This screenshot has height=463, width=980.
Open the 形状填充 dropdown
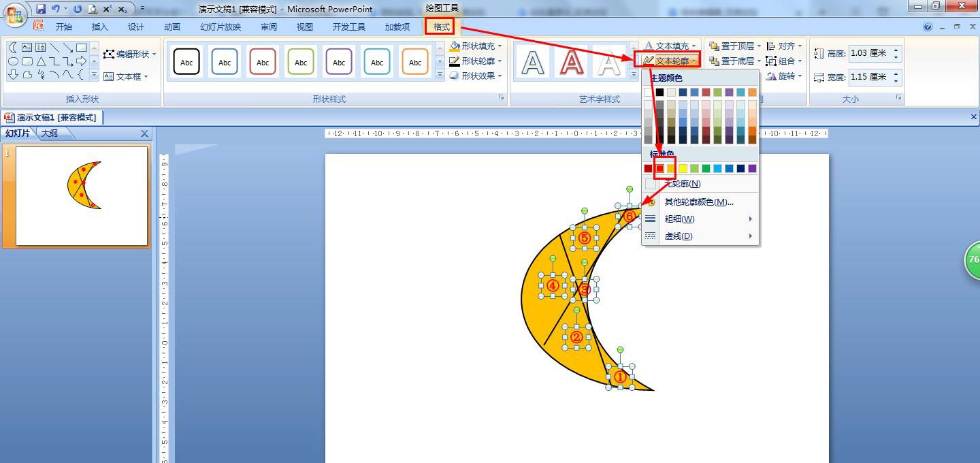[477, 46]
